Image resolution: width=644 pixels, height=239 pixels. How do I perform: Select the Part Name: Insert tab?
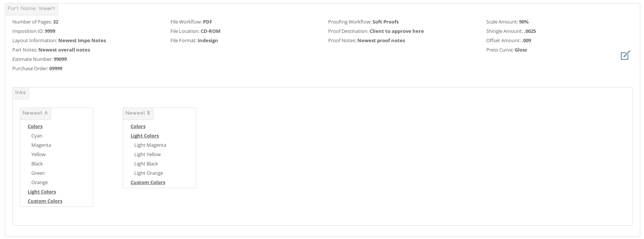click(x=31, y=9)
